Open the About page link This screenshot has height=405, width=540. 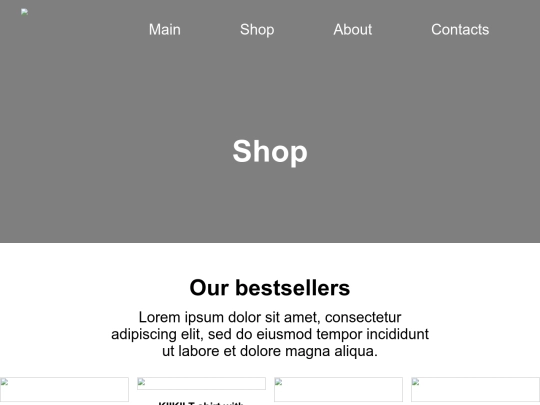353,30
